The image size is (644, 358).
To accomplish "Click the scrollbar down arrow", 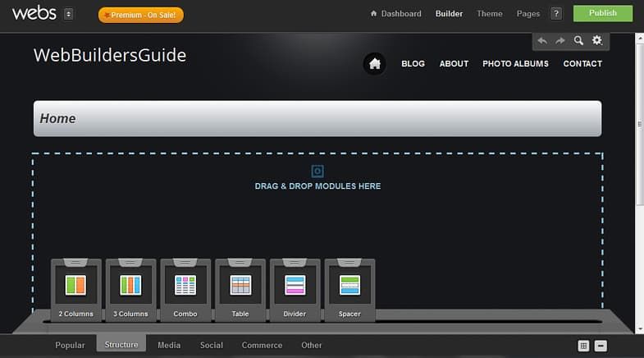I will coord(639,329).
